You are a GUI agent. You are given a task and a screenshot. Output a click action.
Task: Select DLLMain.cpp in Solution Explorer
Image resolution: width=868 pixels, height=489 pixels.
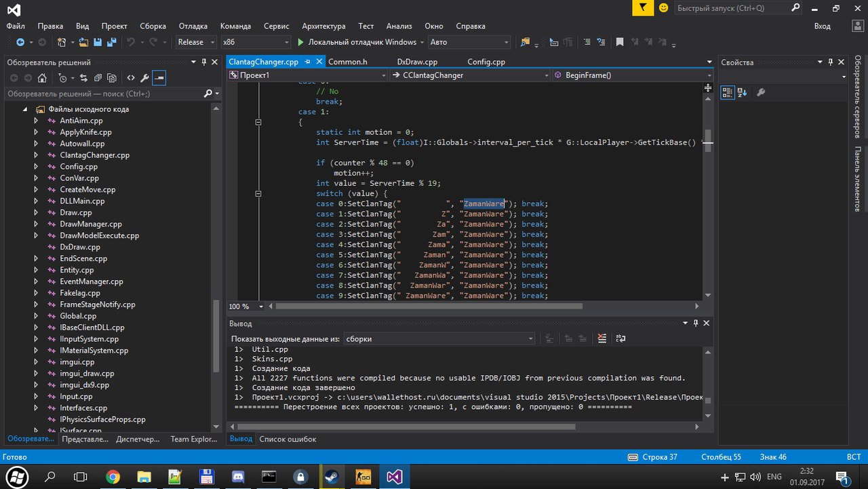tap(82, 201)
